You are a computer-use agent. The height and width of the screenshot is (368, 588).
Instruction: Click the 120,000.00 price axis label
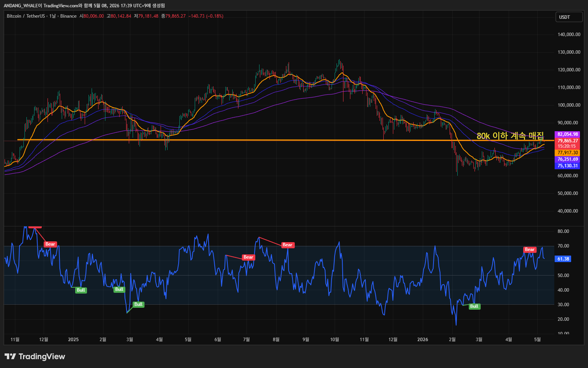569,70
